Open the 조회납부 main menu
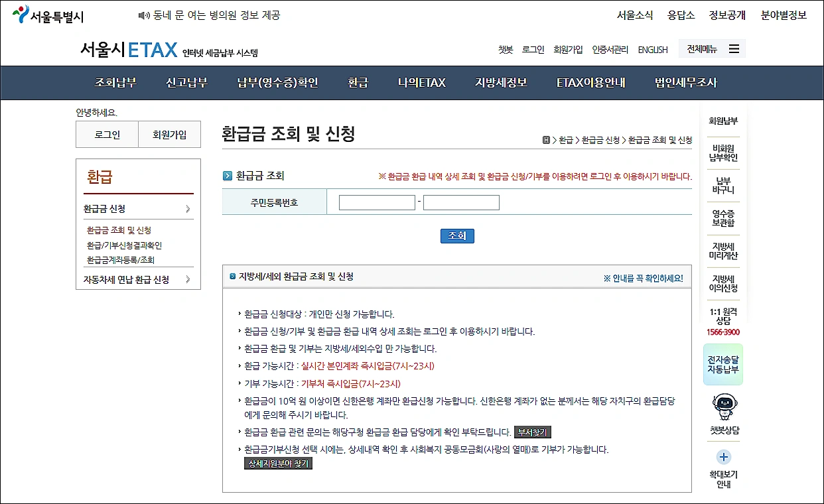This screenshot has height=504, width=824. tap(115, 83)
